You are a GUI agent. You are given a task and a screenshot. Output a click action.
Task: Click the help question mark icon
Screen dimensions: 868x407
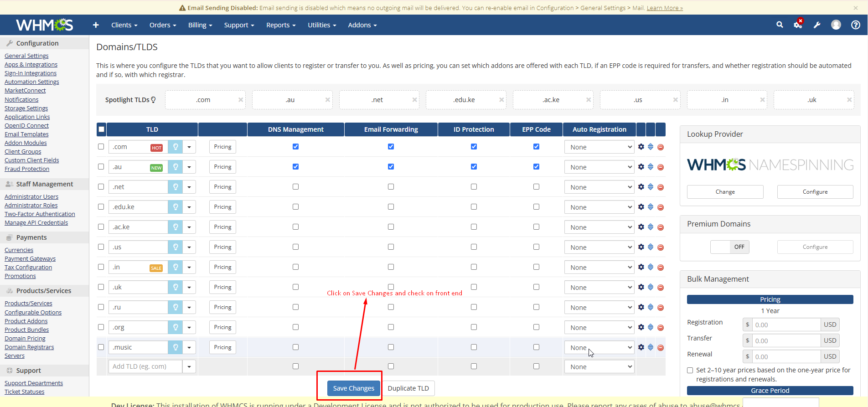[856, 25]
